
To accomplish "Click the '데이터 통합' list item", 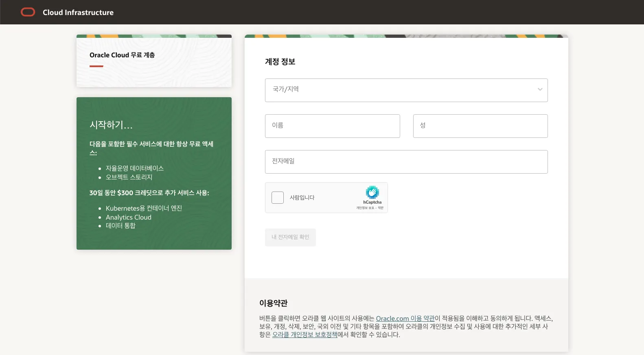I will coord(121,226).
